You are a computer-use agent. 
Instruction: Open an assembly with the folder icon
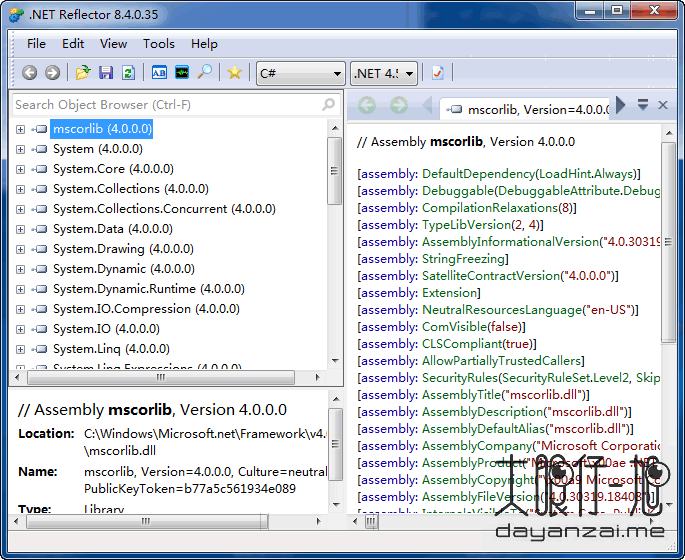[83, 73]
